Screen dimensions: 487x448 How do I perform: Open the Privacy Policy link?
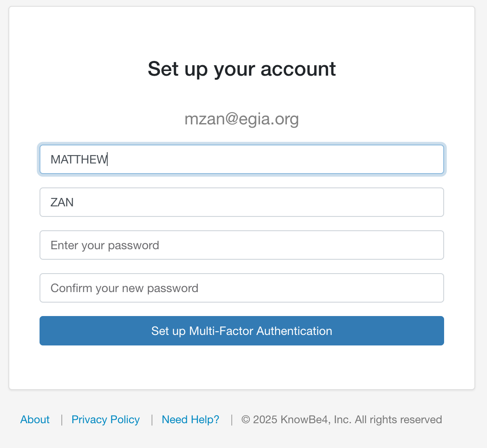coord(106,419)
